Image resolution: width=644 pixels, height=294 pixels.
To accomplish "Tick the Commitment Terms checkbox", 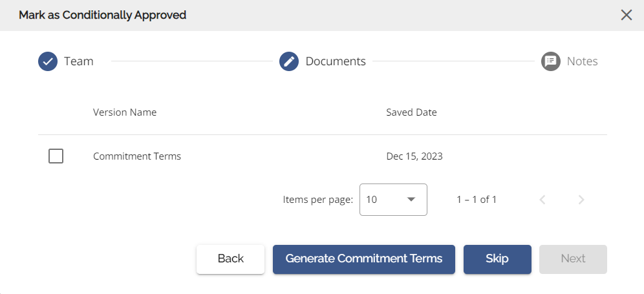I will [56, 156].
